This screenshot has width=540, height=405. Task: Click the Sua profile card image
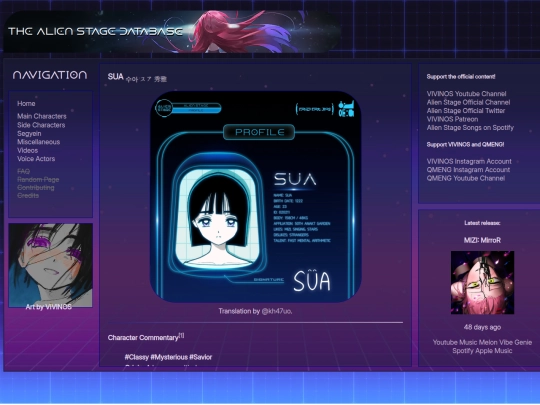(256, 197)
